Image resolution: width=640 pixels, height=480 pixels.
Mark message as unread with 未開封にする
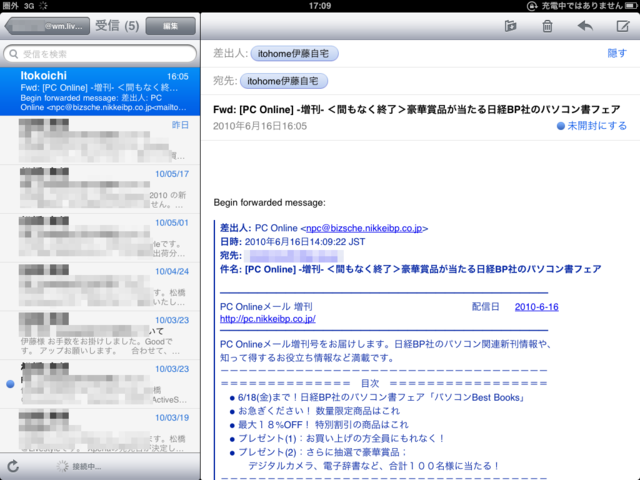coord(592,126)
